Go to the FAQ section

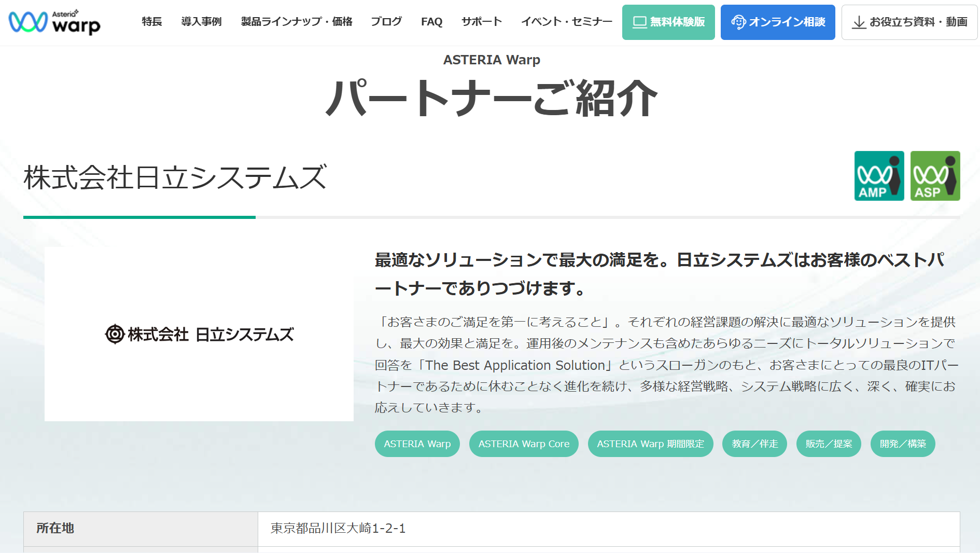[431, 22]
